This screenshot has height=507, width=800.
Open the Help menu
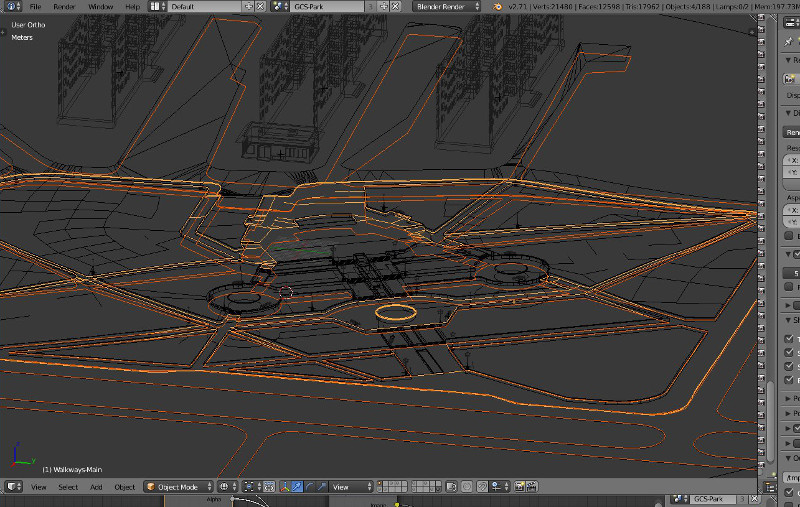(132, 7)
